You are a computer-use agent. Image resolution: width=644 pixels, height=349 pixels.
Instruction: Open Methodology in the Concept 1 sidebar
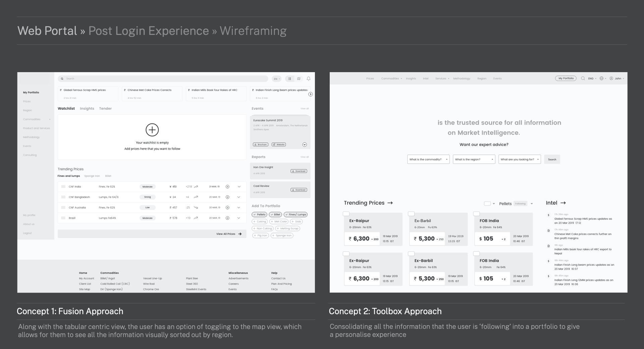[x=31, y=137]
